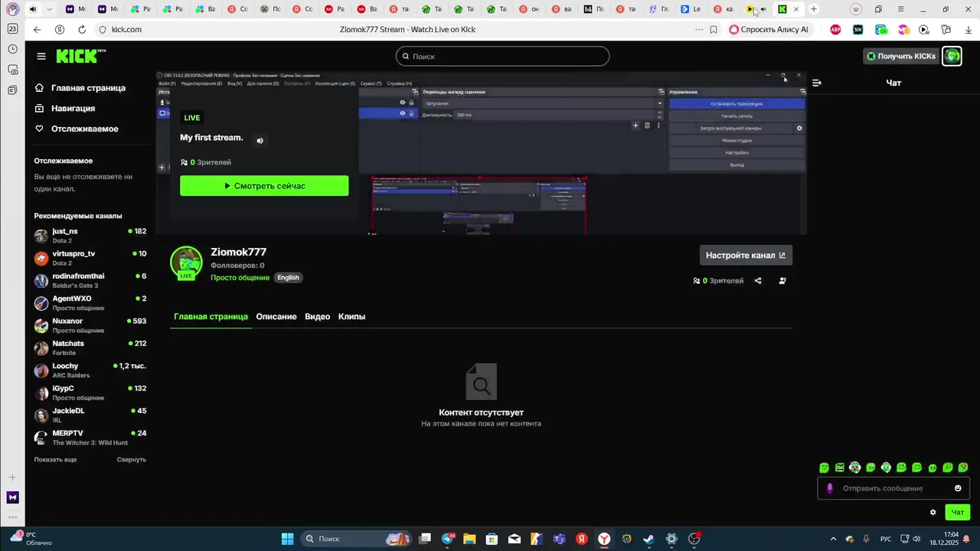
Task: Toggle the microphone icon in system tray
Action: click(866, 539)
